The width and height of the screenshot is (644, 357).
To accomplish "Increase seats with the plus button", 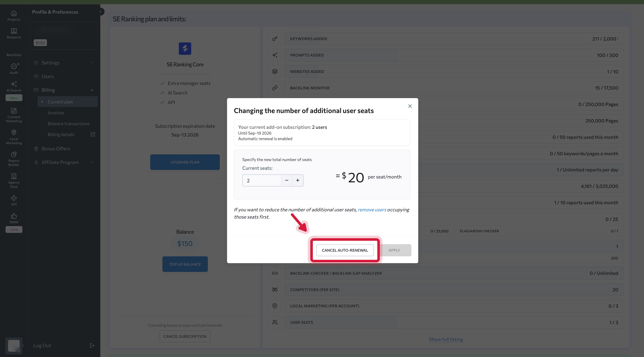I will tap(297, 180).
